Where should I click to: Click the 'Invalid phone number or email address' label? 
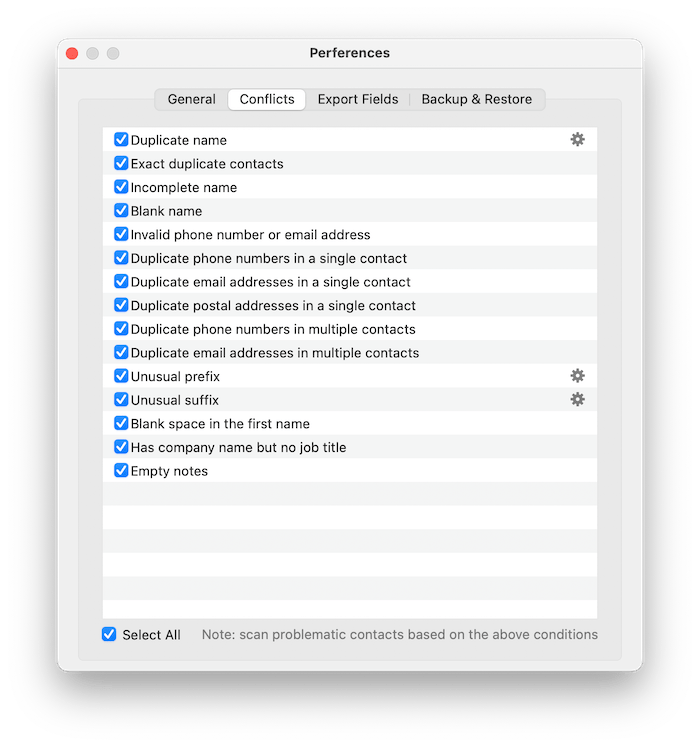coord(250,234)
